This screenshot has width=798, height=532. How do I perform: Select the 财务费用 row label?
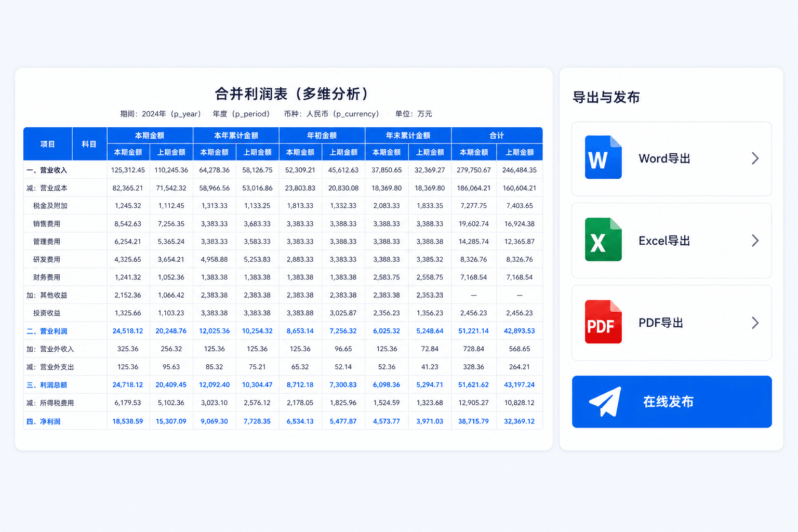click(x=47, y=277)
